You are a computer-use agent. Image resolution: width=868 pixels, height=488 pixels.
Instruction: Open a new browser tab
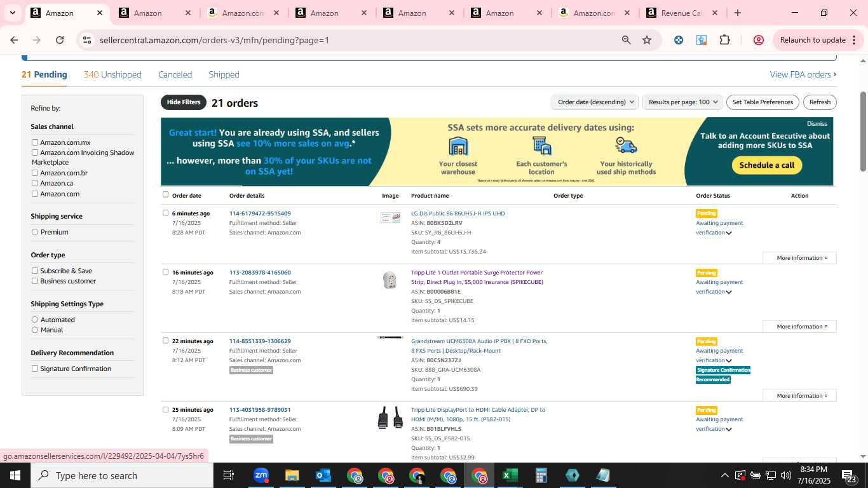[737, 13]
